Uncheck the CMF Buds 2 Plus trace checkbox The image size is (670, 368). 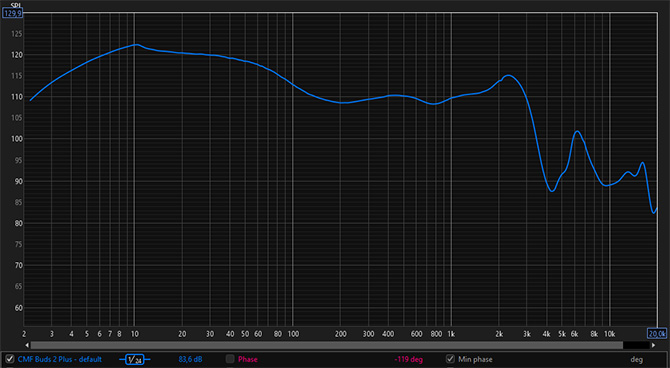coord(9,359)
